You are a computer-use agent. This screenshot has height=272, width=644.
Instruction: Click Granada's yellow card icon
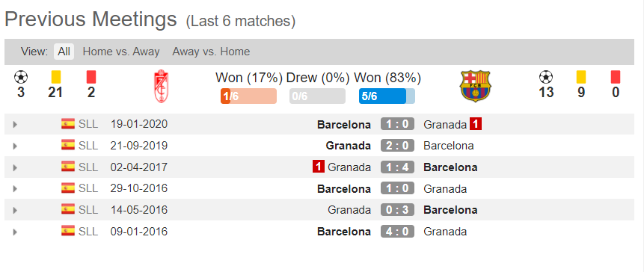(56, 77)
